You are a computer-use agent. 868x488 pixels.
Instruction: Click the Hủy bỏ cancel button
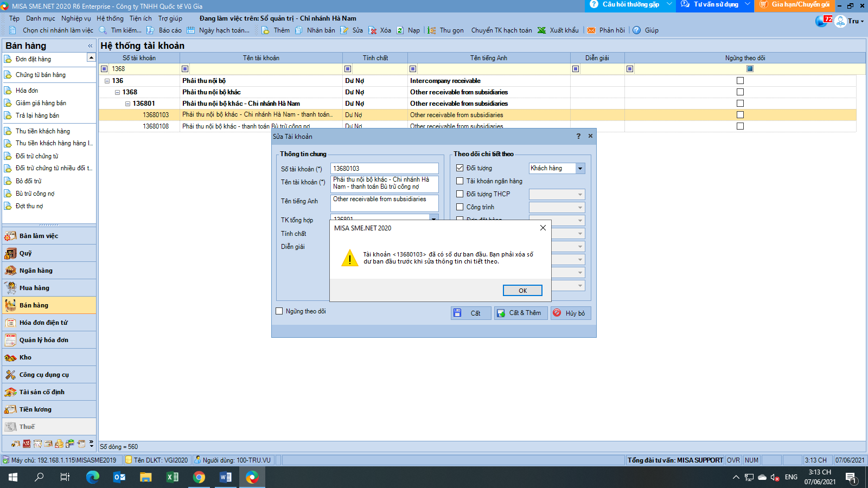click(x=570, y=313)
